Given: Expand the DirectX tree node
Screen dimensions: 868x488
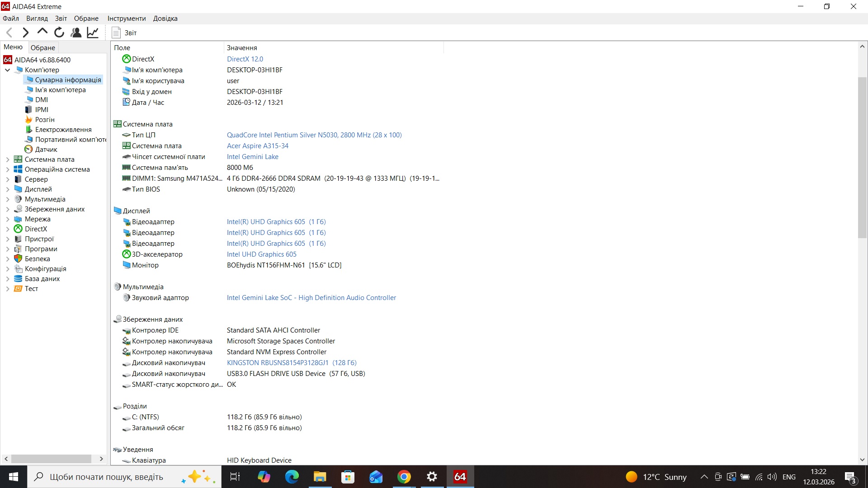Looking at the screenshot, I should (7, 229).
